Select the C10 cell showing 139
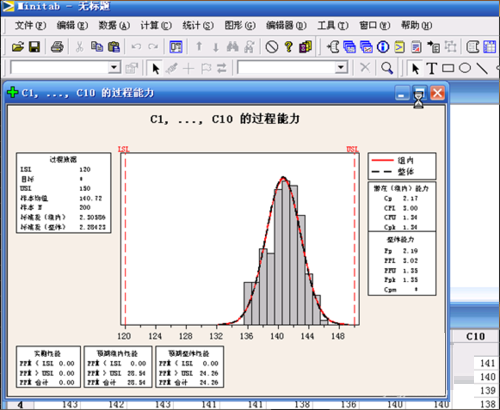The image size is (500, 410). [x=487, y=390]
